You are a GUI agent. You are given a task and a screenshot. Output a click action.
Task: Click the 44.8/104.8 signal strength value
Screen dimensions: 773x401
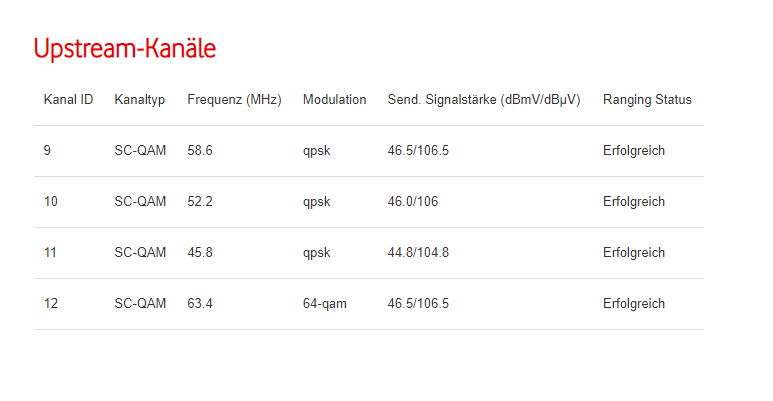418,253
